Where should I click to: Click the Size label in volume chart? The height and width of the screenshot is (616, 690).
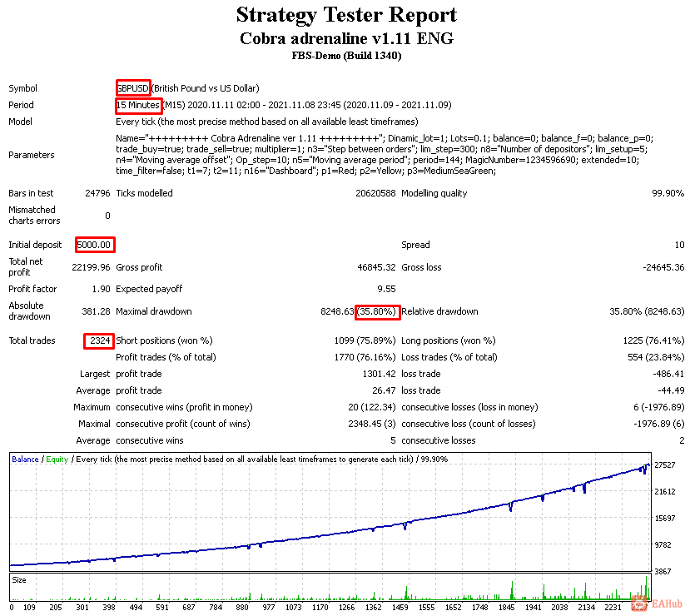click(x=19, y=580)
